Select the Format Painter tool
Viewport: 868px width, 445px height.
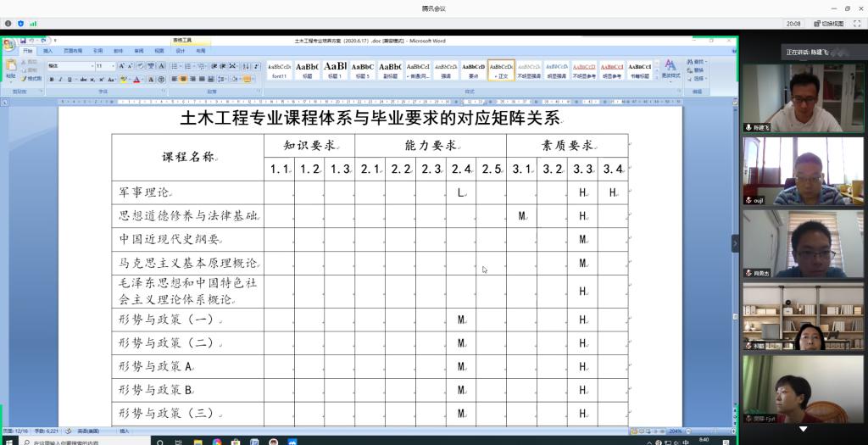point(31,79)
